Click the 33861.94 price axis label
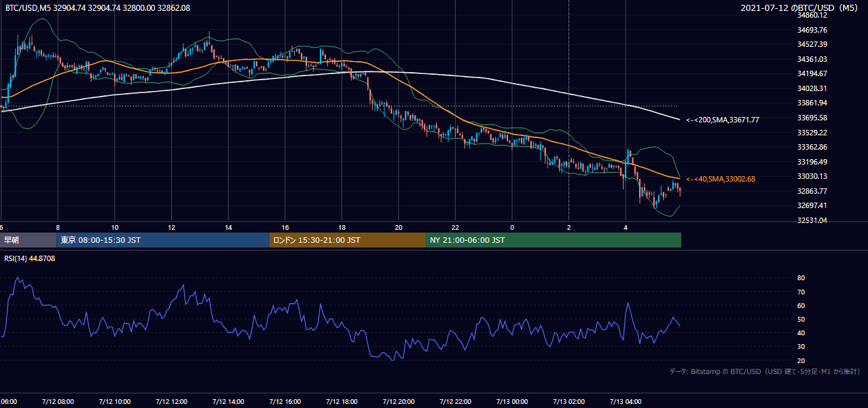 (x=812, y=103)
